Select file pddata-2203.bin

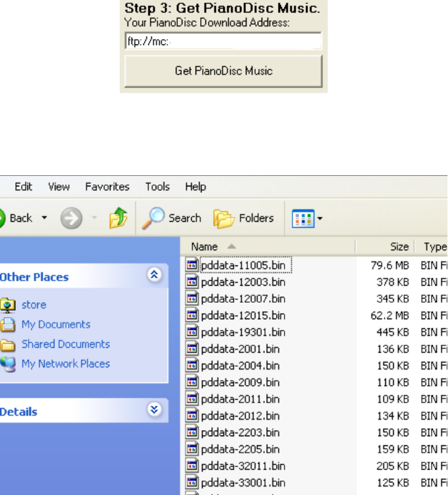click(240, 433)
